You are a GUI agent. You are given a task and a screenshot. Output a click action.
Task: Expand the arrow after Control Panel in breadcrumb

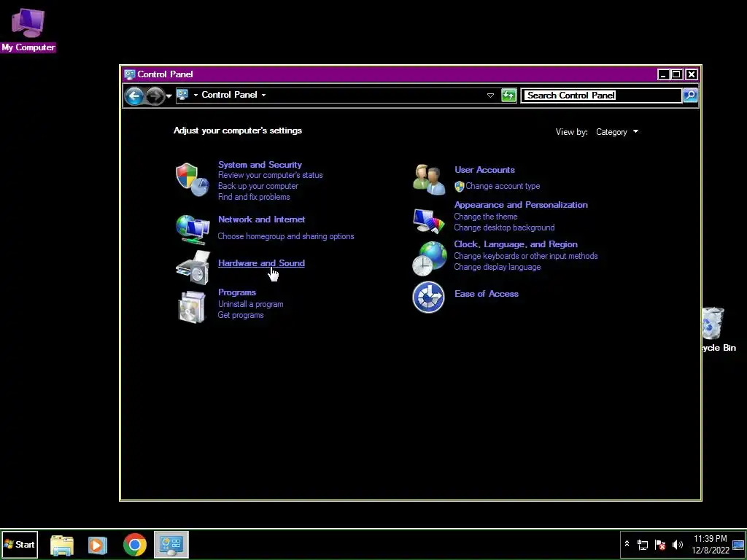263,95
